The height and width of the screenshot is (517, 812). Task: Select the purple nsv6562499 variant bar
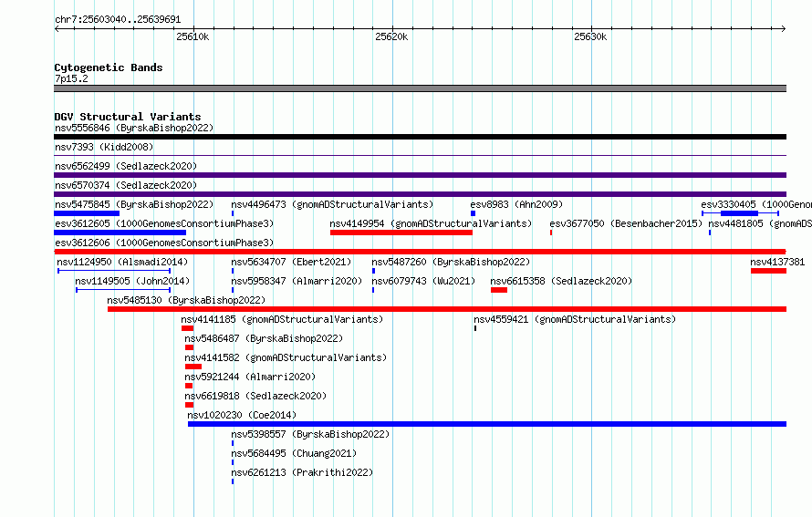point(420,175)
